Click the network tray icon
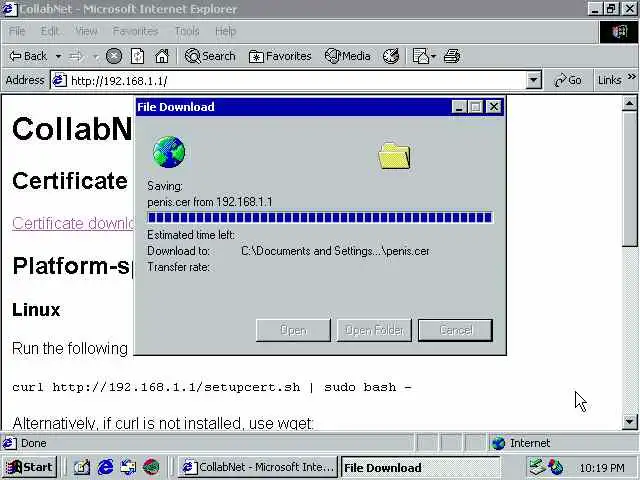Image resolution: width=640 pixels, height=480 pixels. pos(537,467)
